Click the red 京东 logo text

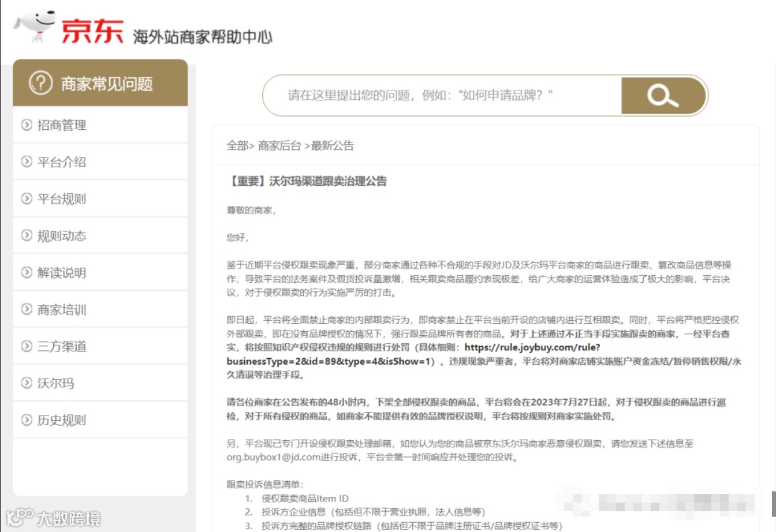coord(92,31)
